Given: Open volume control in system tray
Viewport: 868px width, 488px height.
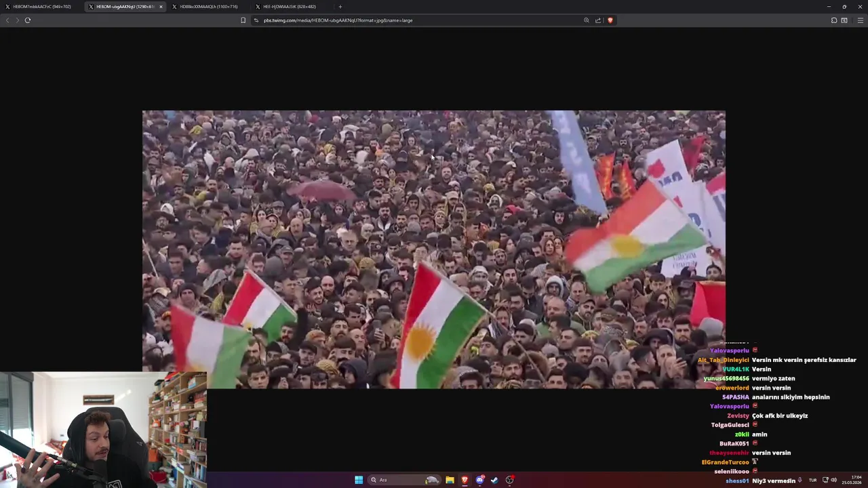Looking at the screenshot, I should [x=834, y=480].
